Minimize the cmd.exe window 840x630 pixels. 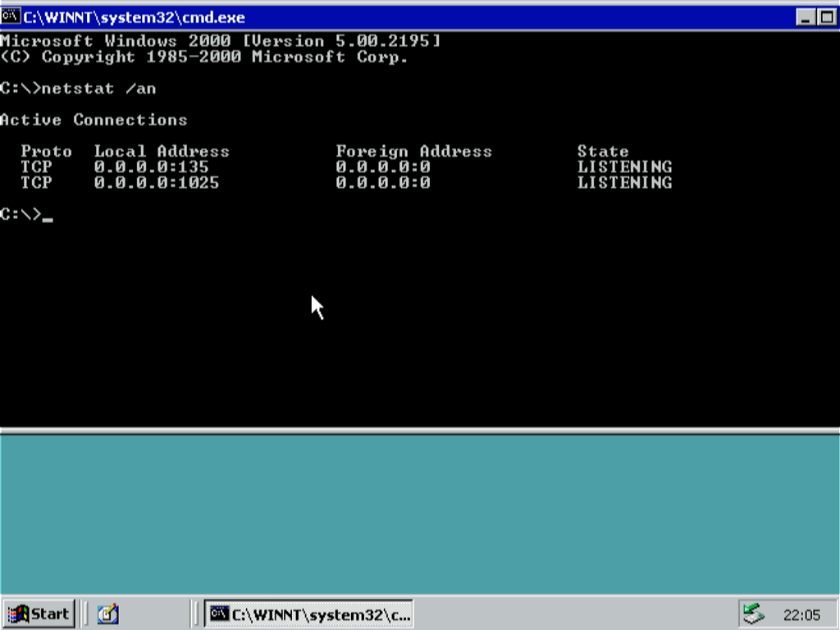pos(806,18)
